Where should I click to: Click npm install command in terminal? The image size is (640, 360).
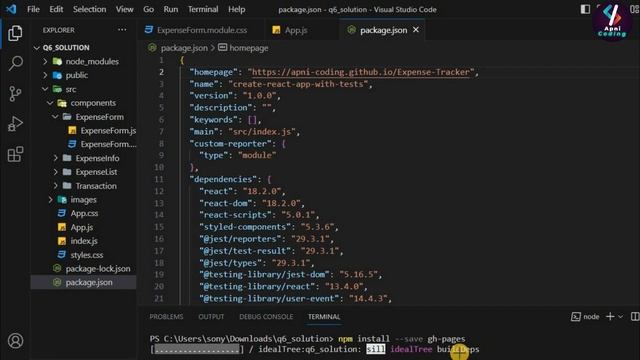(402, 339)
